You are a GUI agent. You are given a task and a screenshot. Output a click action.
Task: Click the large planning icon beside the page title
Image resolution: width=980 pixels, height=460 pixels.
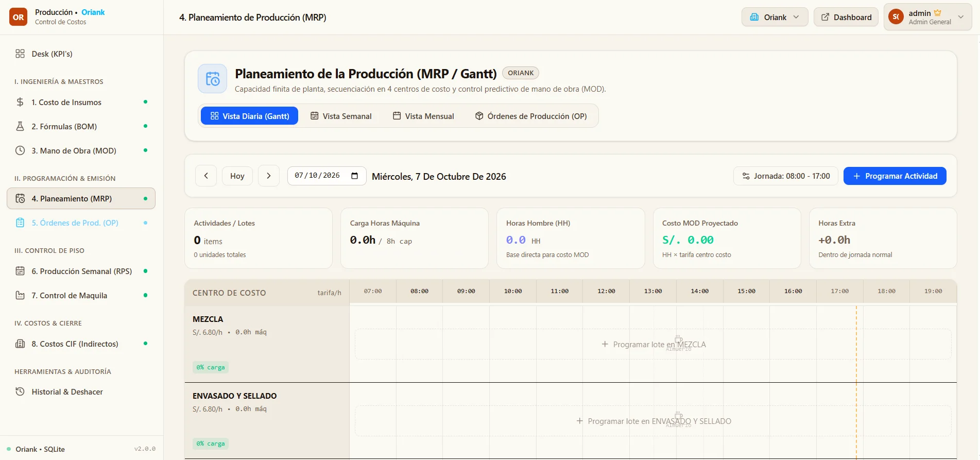coord(213,79)
